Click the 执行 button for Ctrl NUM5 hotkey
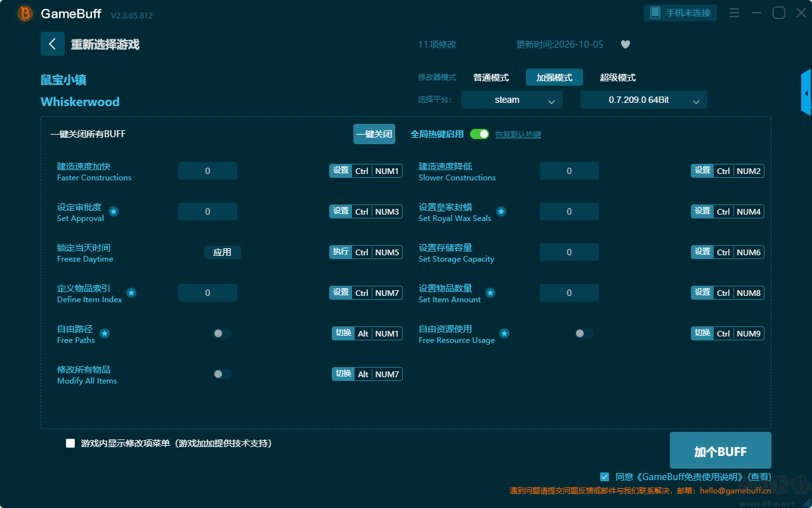 coord(341,252)
